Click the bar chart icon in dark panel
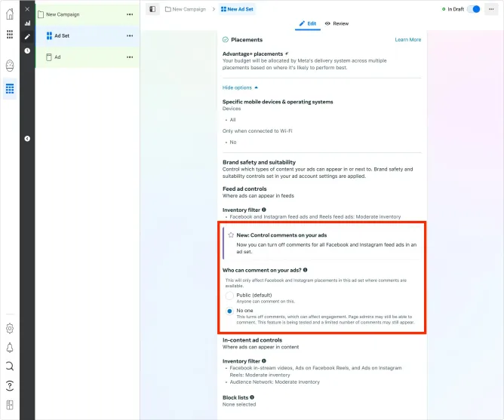 point(27,23)
